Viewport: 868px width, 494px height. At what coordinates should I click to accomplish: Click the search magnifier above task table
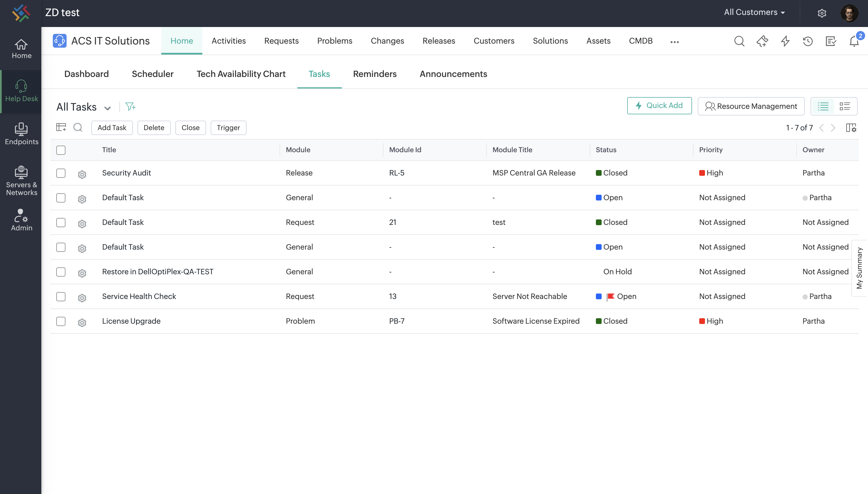[78, 128]
